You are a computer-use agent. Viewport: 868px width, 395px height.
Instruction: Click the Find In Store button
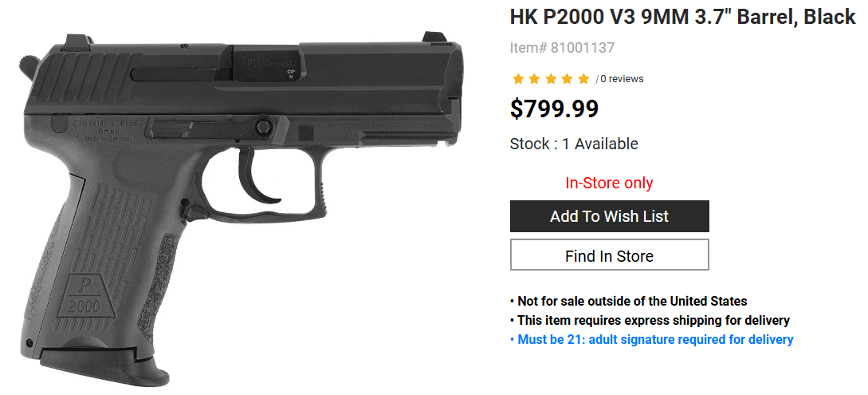[610, 256]
